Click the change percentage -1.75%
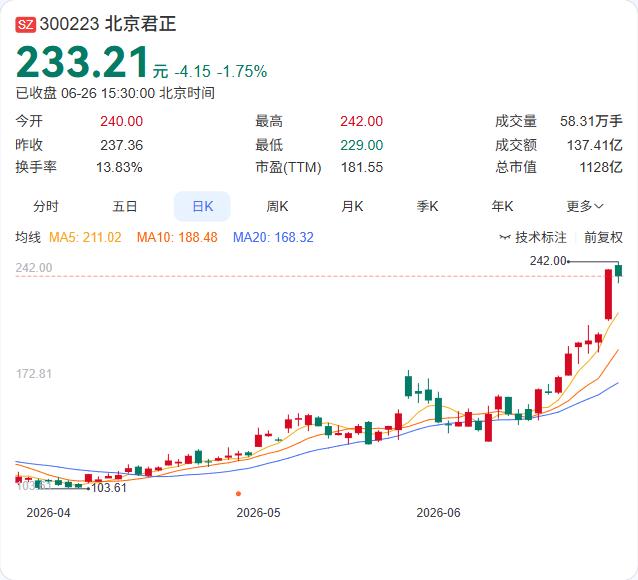 [242, 71]
